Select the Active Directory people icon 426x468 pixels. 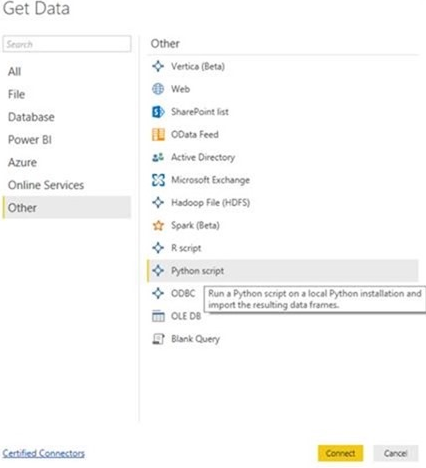(x=158, y=157)
